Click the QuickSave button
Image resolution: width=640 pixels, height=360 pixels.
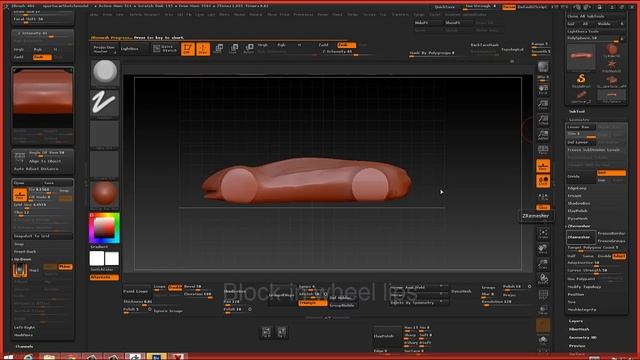445,7
